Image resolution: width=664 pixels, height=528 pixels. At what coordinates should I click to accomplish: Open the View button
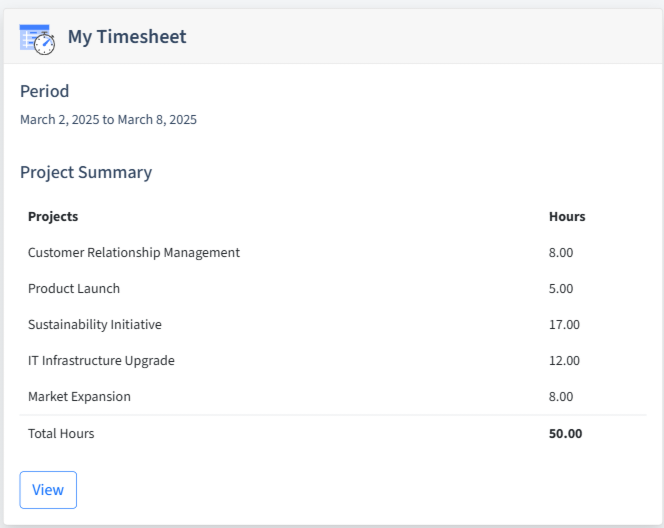[x=48, y=490]
